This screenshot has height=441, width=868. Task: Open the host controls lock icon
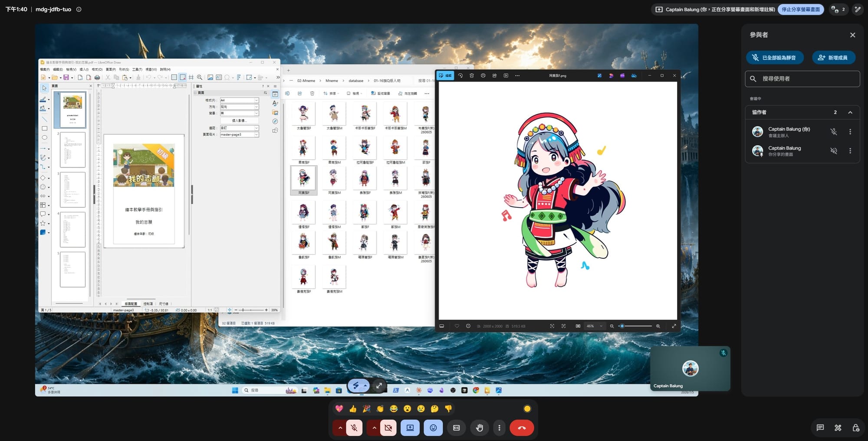point(856,428)
